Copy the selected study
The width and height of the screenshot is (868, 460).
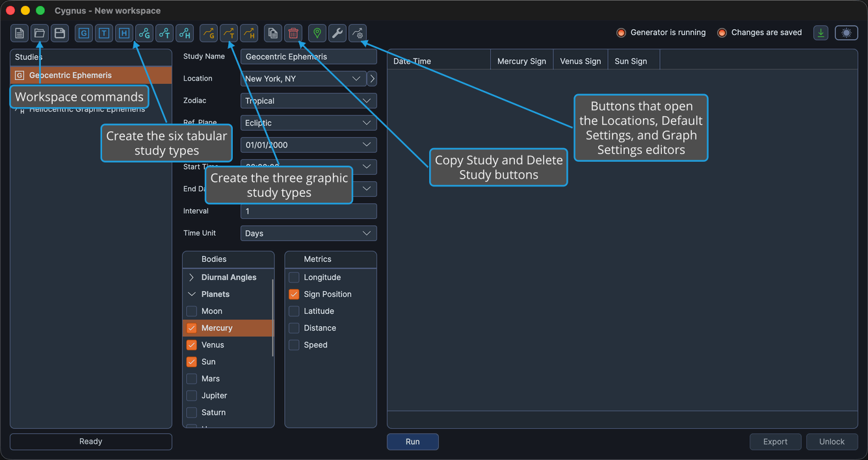[273, 33]
